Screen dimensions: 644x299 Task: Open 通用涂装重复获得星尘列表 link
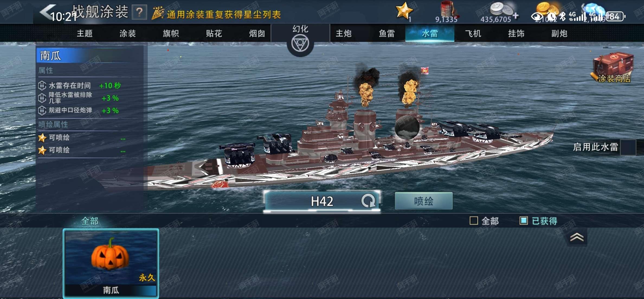[224, 15]
